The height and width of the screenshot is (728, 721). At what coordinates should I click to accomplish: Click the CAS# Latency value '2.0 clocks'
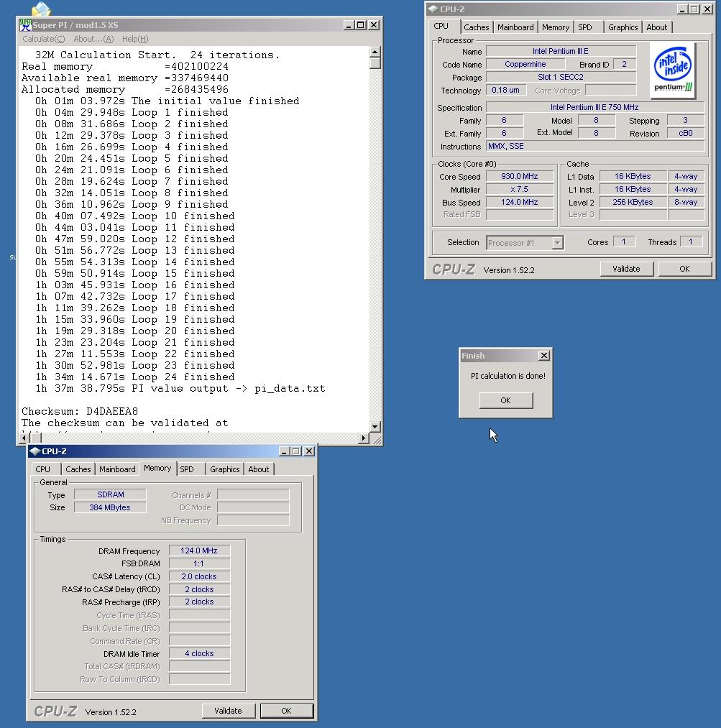pos(199,576)
